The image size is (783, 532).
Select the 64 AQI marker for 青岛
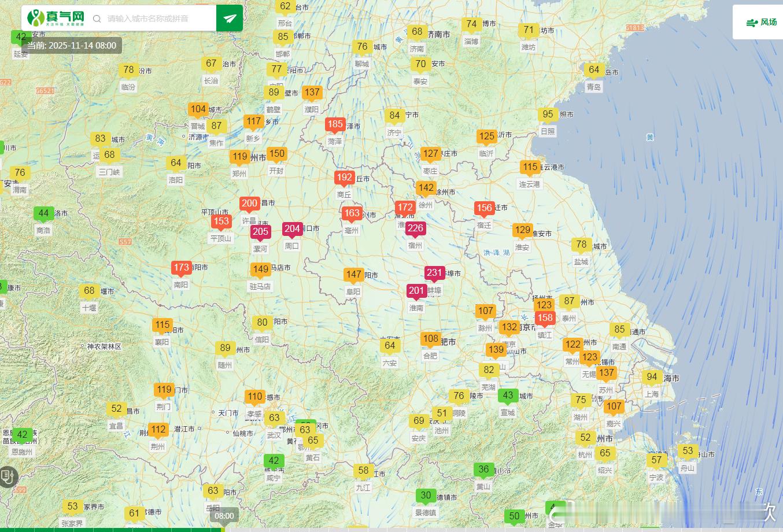[x=593, y=70]
